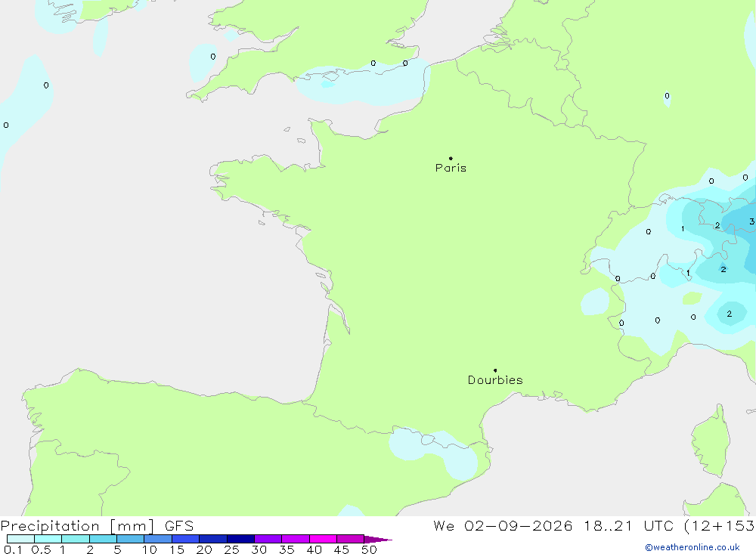The width and height of the screenshot is (756, 554).
Task: Click the 'Precipitation [mm]' title text
Action: tap(77, 526)
